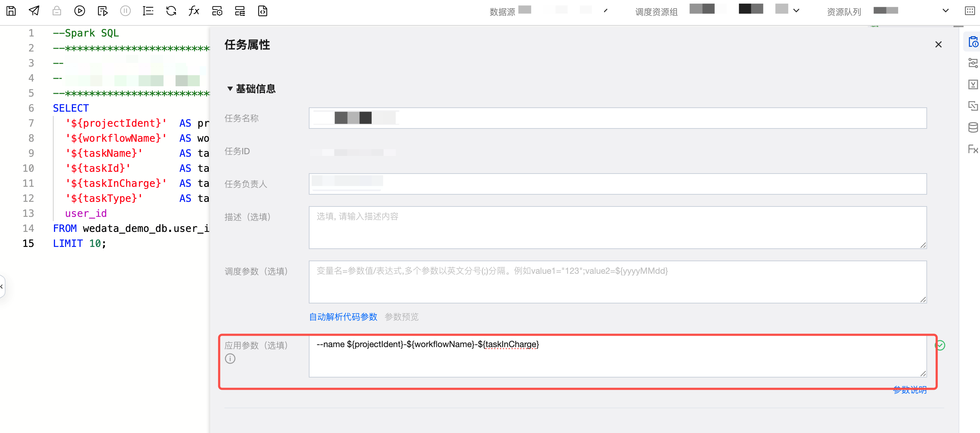The width and height of the screenshot is (980, 433).
Task: Open the database icon in right sidebar
Action: [973, 127]
